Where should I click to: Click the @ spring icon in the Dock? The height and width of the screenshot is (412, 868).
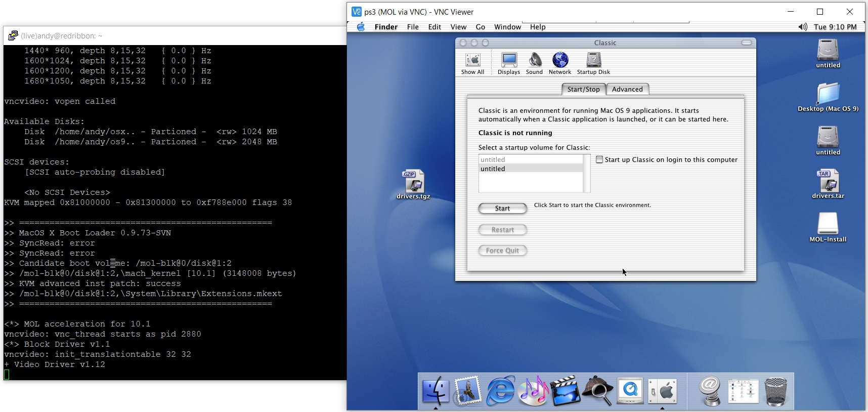click(x=710, y=391)
